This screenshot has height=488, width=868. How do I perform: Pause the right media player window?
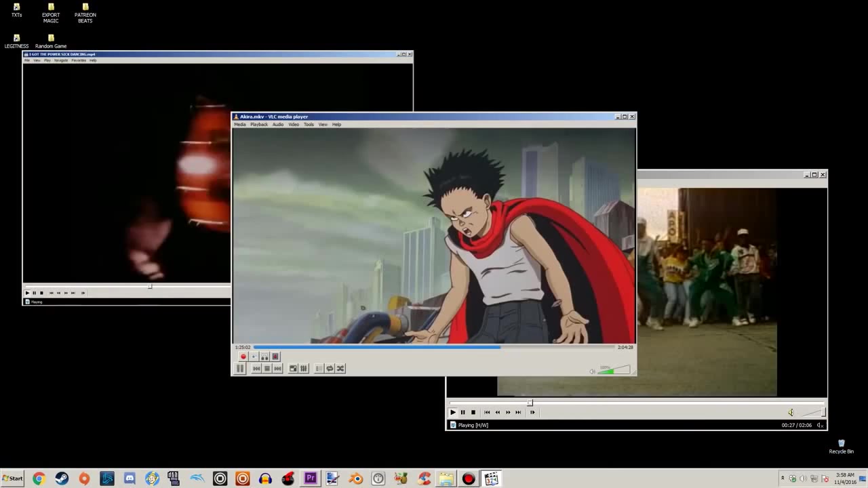pyautogui.click(x=462, y=412)
